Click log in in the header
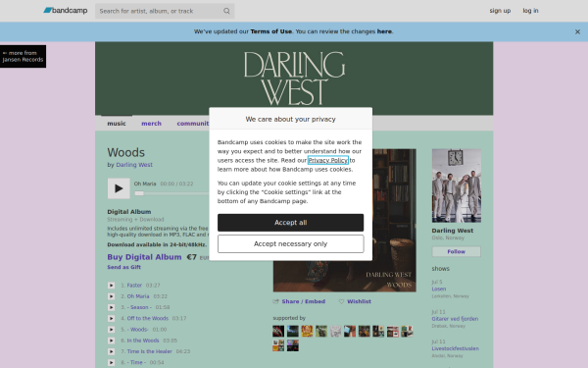Screen dimensions: 588x368 click(530, 11)
